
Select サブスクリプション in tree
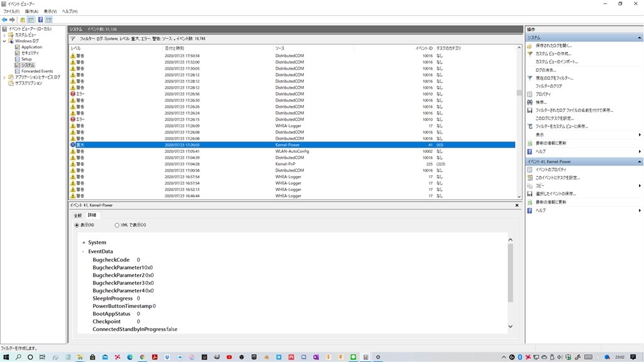click(x=28, y=83)
